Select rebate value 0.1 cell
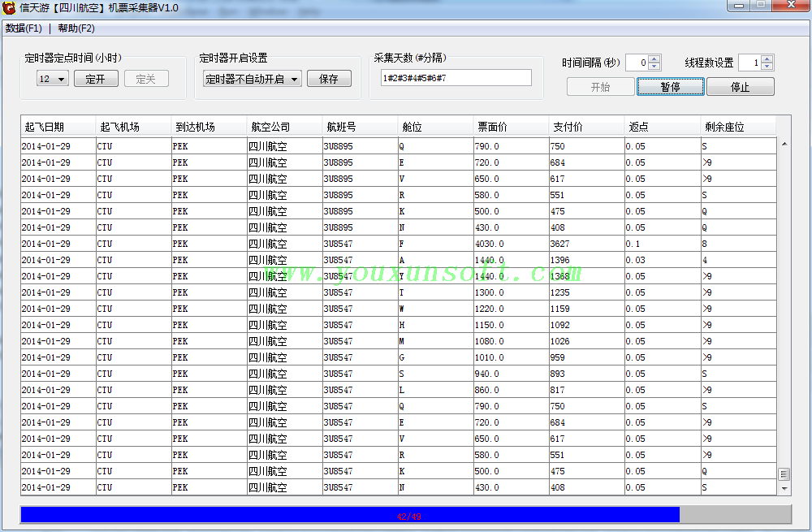812x532 pixels. [663, 244]
